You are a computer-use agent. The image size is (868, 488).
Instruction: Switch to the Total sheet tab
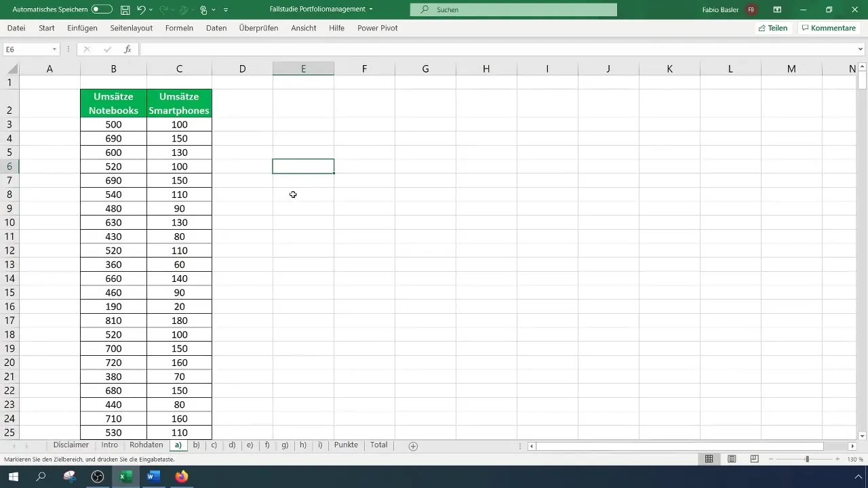coord(379,445)
